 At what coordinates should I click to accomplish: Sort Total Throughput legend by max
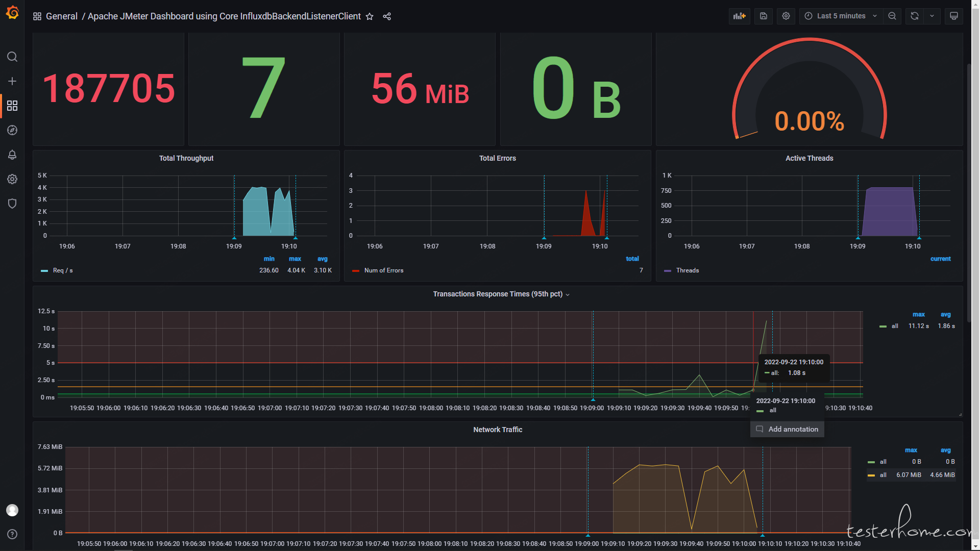295,259
